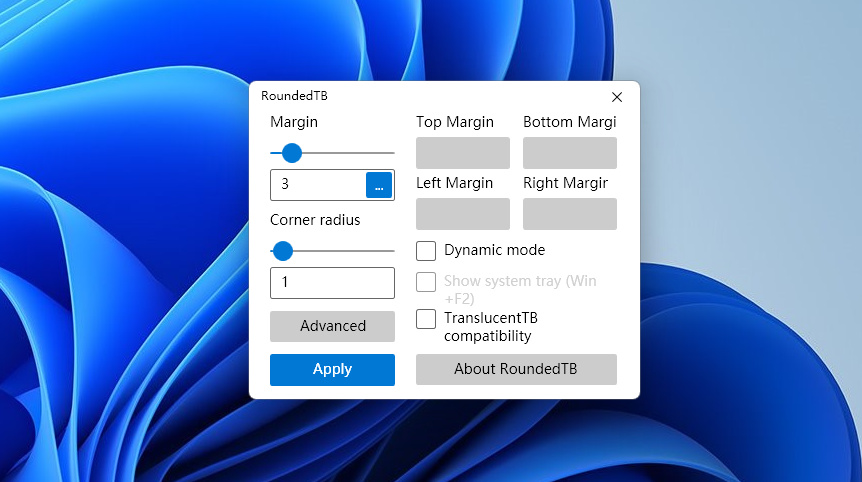Click the right end of Margin slider track
This screenshot has width=862, height=482.
click(x=390, y=153)
